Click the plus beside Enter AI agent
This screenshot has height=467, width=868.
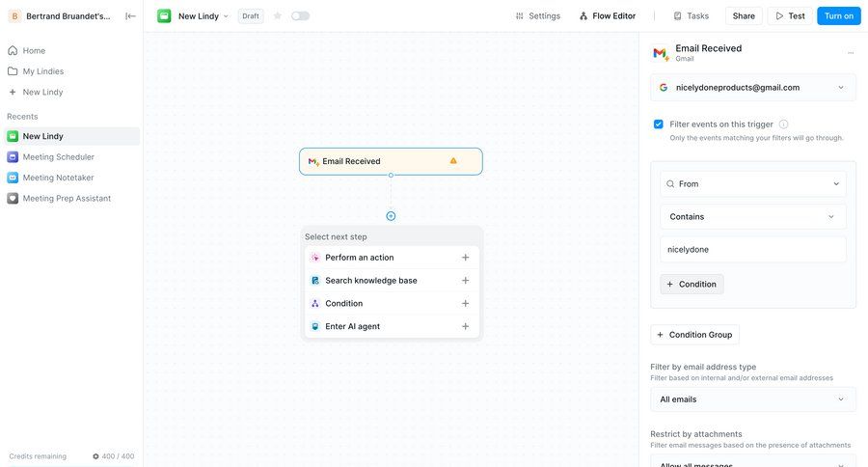coord(466,326)
